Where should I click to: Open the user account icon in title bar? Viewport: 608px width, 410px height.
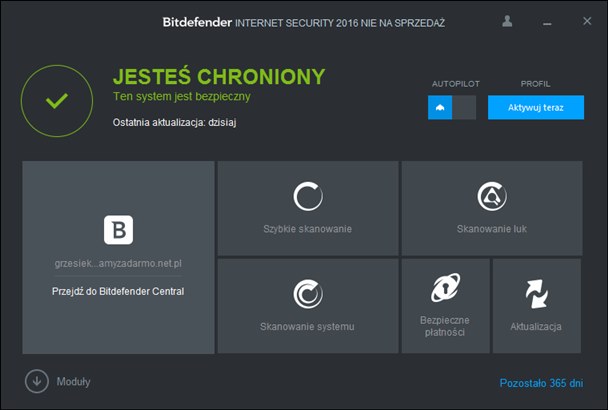pyautogui.click(x=507, y=21)
